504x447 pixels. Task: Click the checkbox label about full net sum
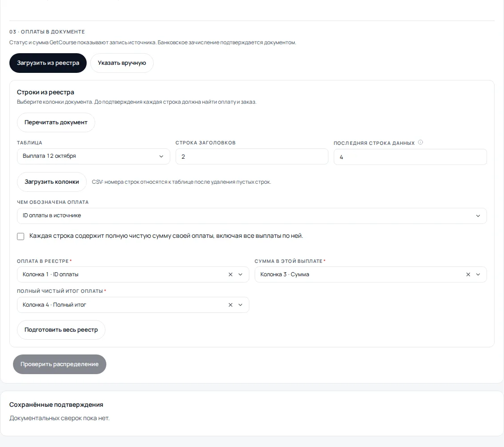[x=166, y=236]
